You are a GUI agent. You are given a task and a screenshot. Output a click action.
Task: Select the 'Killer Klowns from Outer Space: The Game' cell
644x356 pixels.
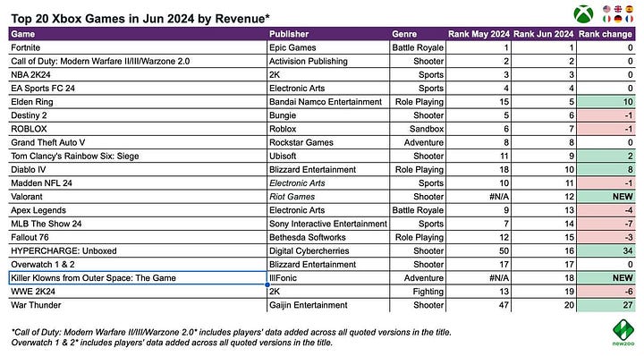138,278
